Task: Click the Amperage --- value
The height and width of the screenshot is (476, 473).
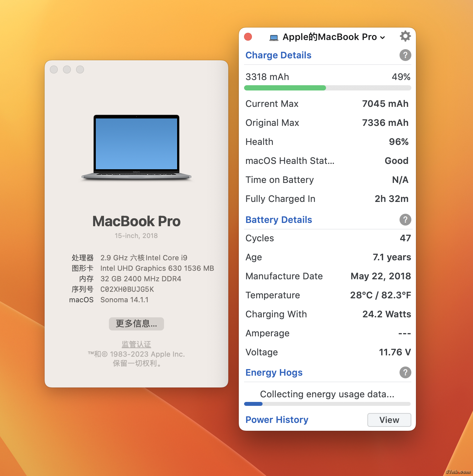Action: pyautogui.click(x=405, y=333)
